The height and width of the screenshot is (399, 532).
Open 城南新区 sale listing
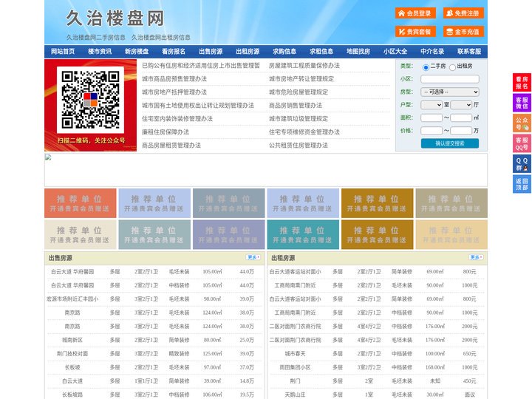[72, 340]
